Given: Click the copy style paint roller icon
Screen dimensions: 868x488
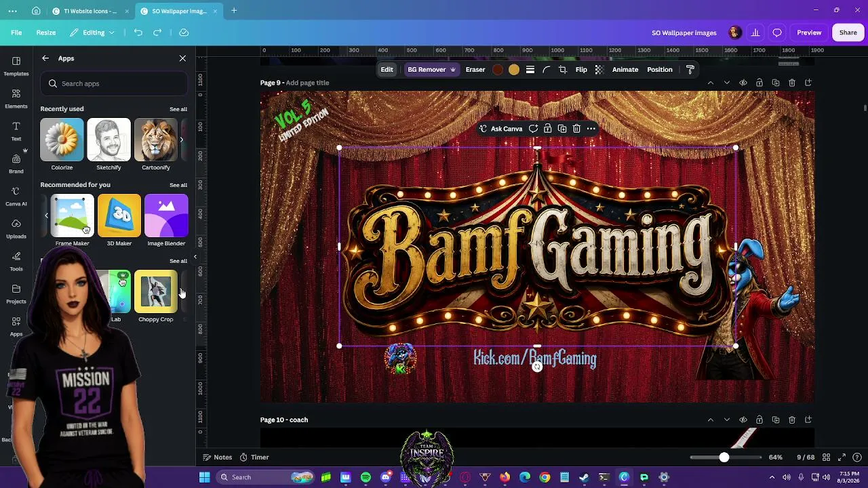Looking at the screenshot, I should pyautogui.click(x=690, y=70).
